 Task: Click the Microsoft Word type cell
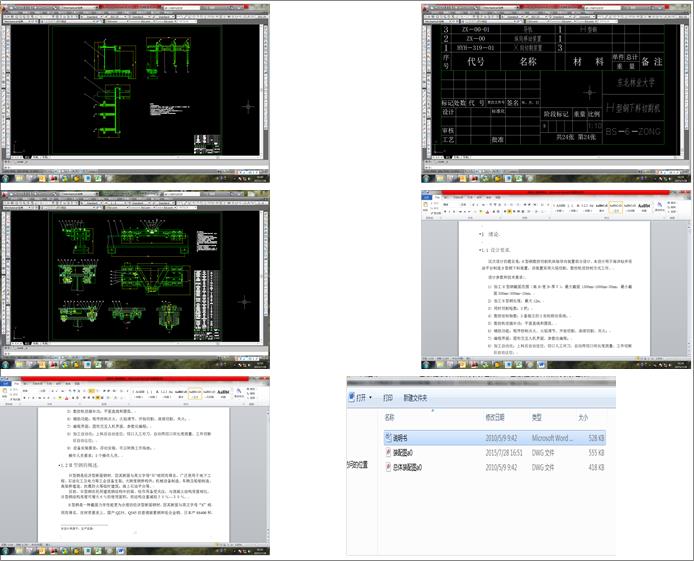pos(552,438)
